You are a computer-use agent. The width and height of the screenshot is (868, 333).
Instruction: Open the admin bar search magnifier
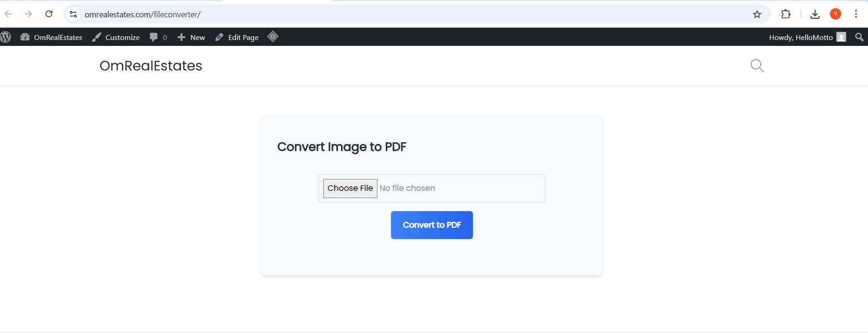coord(859,37)
